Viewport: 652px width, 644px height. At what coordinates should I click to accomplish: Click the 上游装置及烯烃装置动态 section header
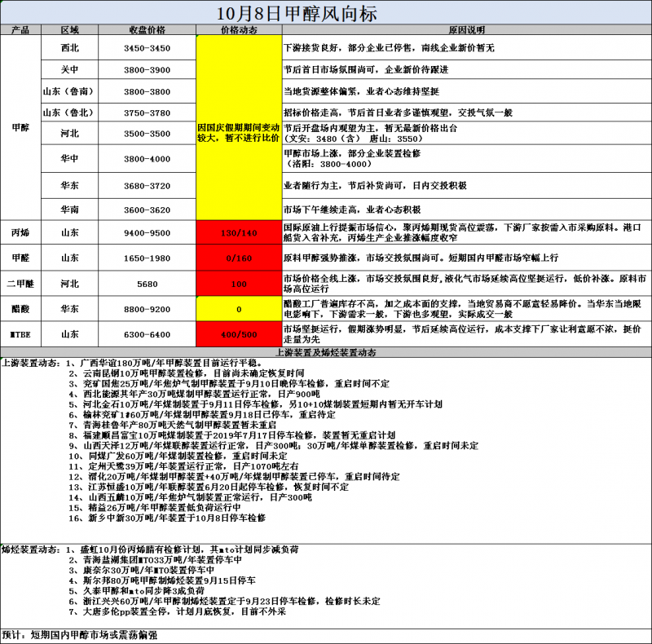tap(325, 352)
